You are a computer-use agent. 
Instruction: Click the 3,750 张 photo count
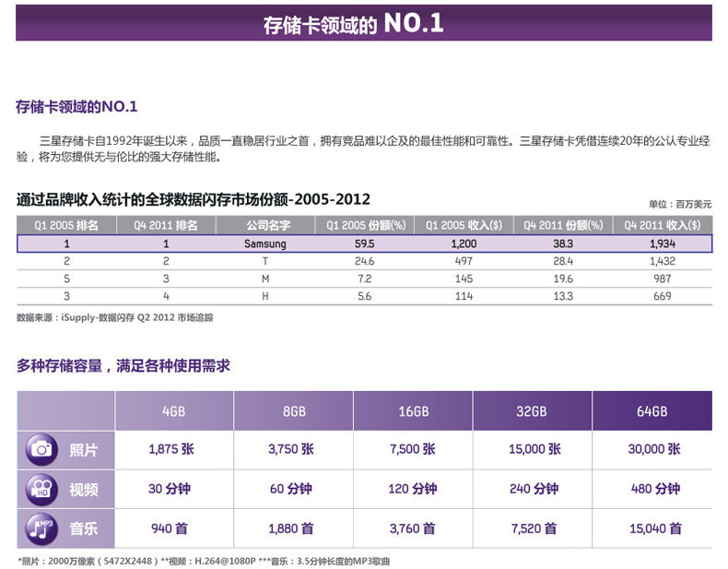(x=291, y=449)
